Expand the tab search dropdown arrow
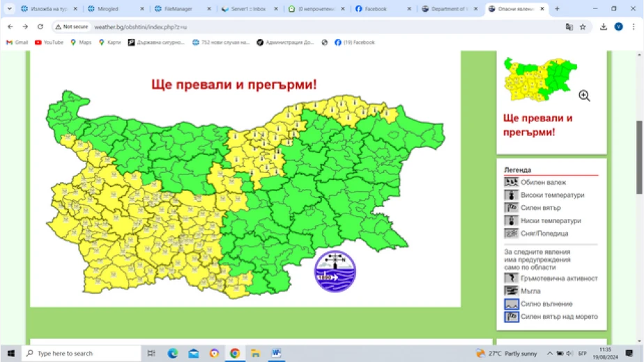Viewport: 644px width, 362px height. point(9,9)
